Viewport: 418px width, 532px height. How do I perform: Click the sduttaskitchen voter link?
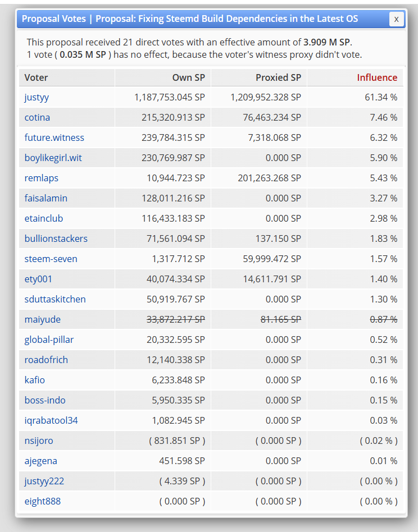pyautogui.click(x=55, y=299)
